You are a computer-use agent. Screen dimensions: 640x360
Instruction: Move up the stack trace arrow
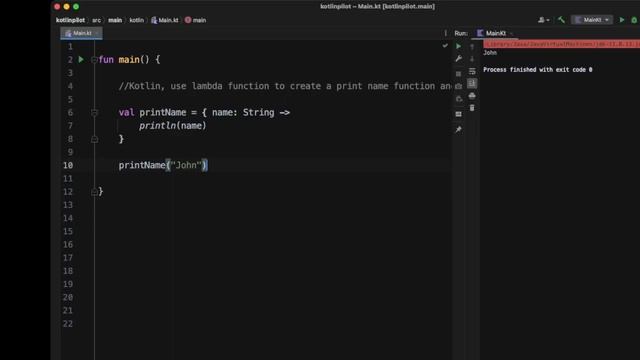pos(472,47)
